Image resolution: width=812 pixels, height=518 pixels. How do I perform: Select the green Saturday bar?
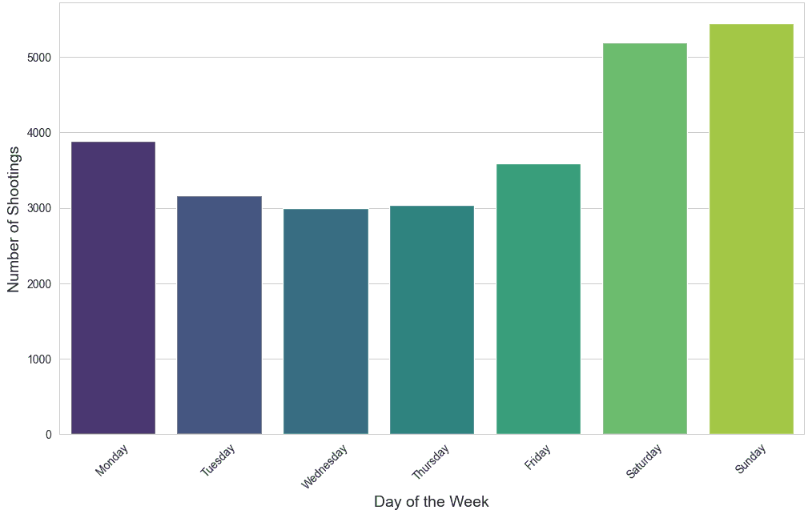(645, 239)
